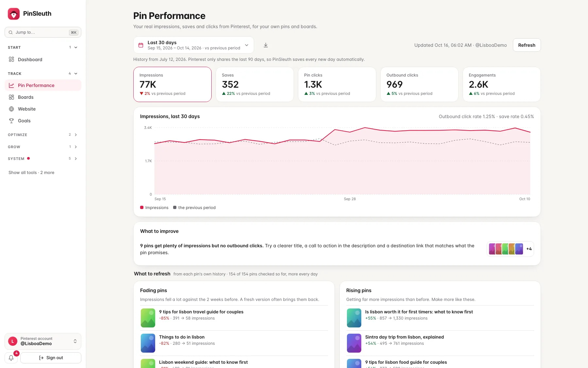
Task: Open Goals page
Action: click(43, 121)
